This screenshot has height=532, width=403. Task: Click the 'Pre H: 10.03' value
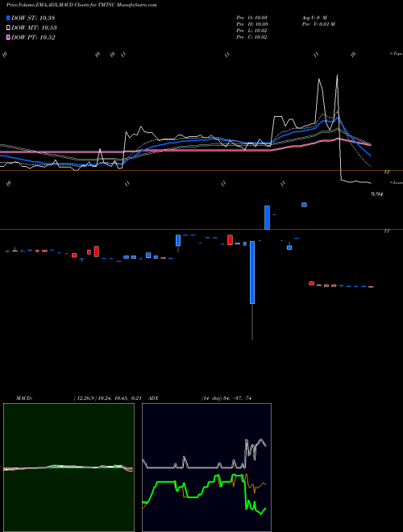[x=251, y=24]
